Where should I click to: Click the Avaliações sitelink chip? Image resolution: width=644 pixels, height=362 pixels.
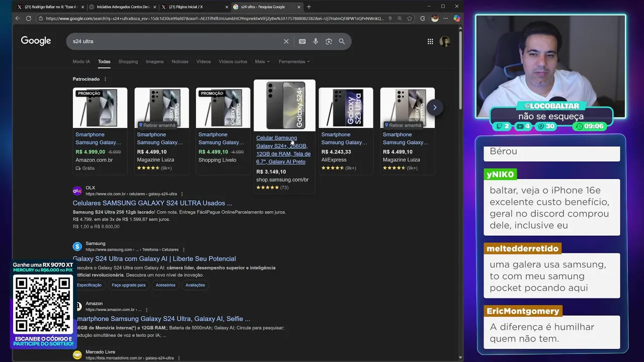click(x=195, y=285)
